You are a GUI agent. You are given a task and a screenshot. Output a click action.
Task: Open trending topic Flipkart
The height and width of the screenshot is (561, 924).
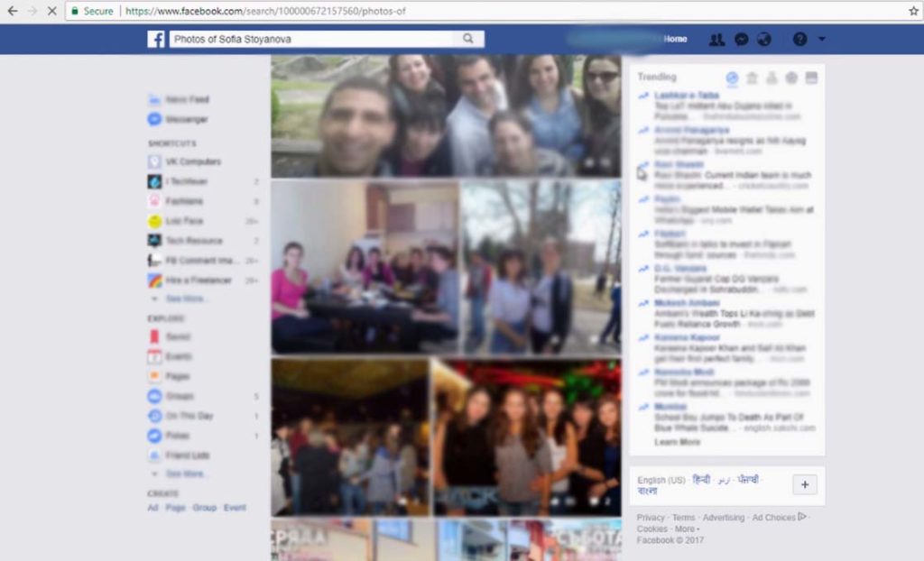[x=670, y=234]
